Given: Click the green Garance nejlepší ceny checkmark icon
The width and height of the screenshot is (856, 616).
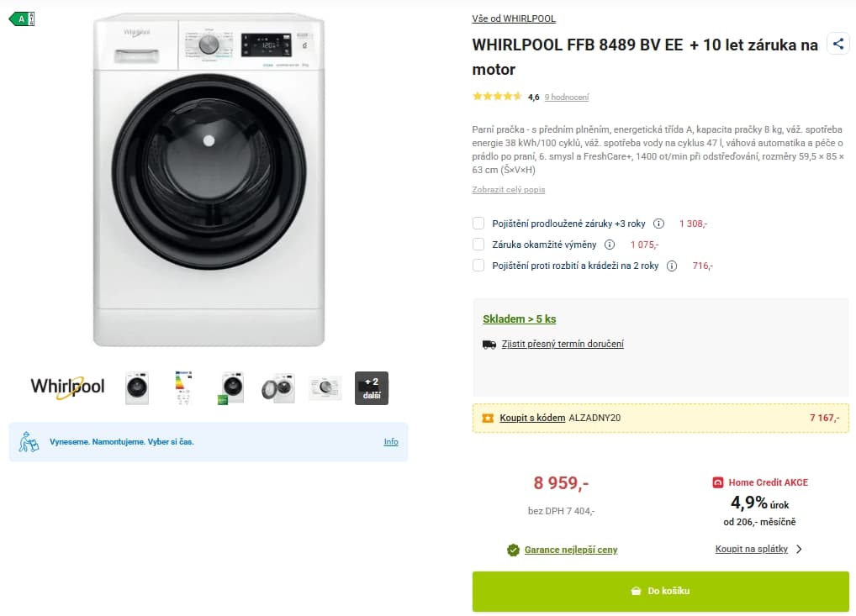Looking at the screenshot, I should 512,550.
